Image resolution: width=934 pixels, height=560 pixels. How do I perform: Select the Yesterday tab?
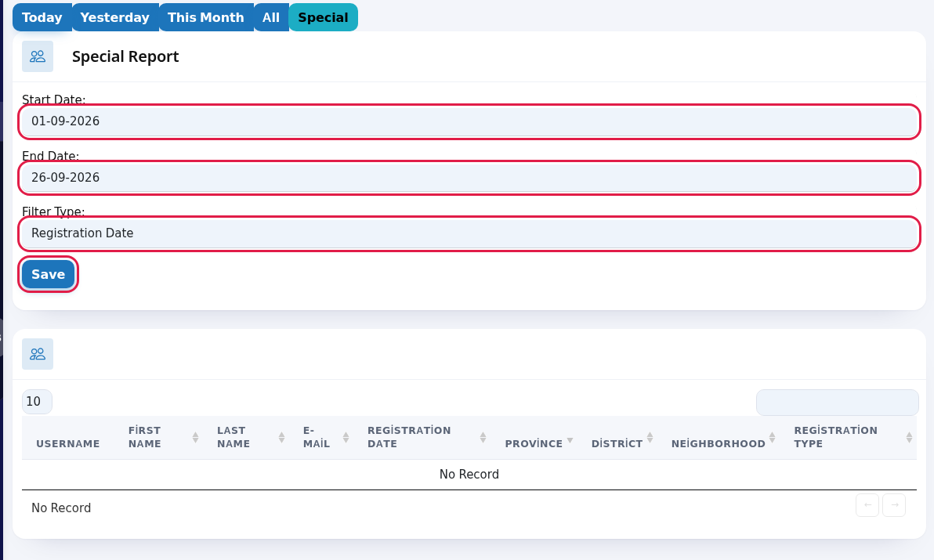(x=115, y=17)
